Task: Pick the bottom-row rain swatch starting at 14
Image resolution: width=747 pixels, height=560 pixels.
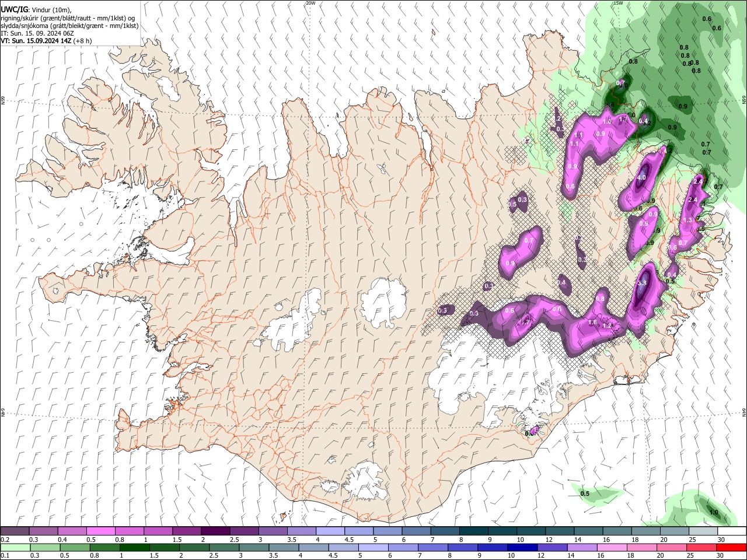Action: pyautogui.click(x=582, y=547)
